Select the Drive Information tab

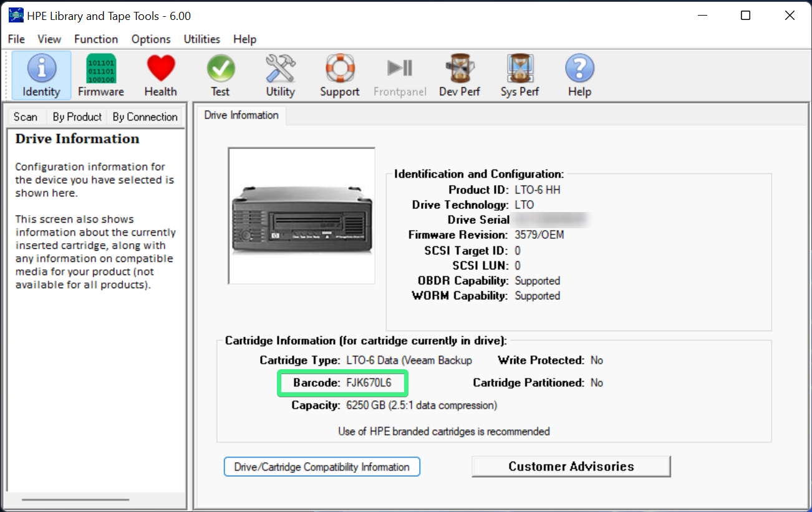pos(241,115)
